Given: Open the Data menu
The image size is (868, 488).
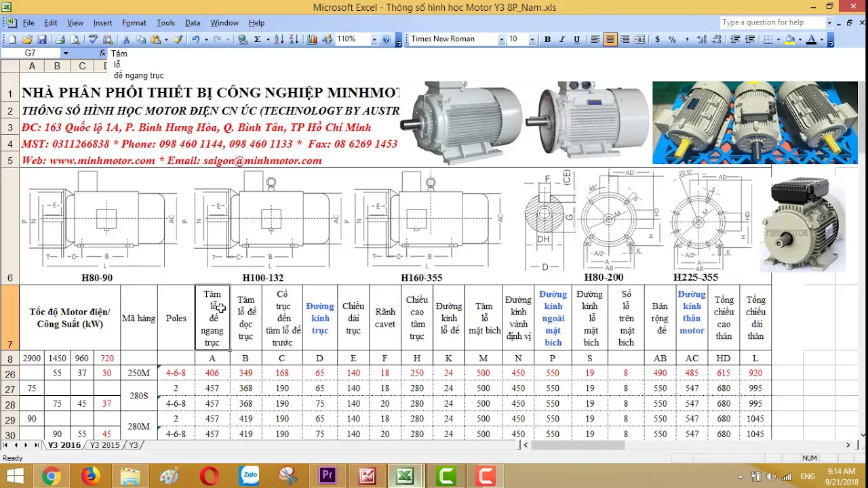Looking at the screenshot, I should (193, 23).
